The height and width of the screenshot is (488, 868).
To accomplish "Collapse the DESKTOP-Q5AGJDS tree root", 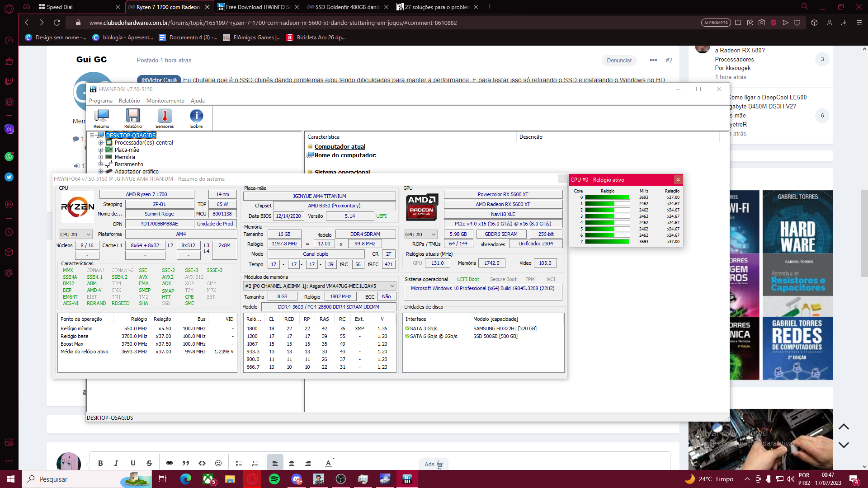I will (92, 135).
